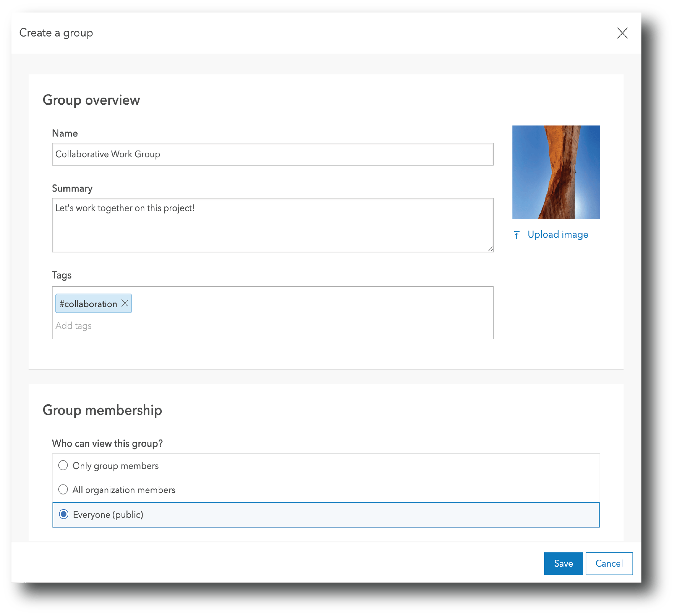Remove the #collaboration tag with its X
Image resolution: width=675 pixels, height=616 pixels.
(x=125, y=303)
